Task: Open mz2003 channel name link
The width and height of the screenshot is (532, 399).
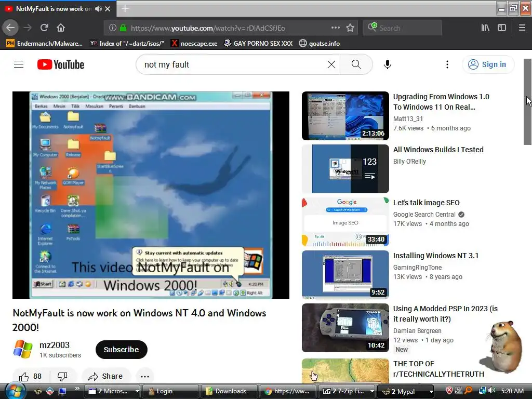Action: coord(54,345)
